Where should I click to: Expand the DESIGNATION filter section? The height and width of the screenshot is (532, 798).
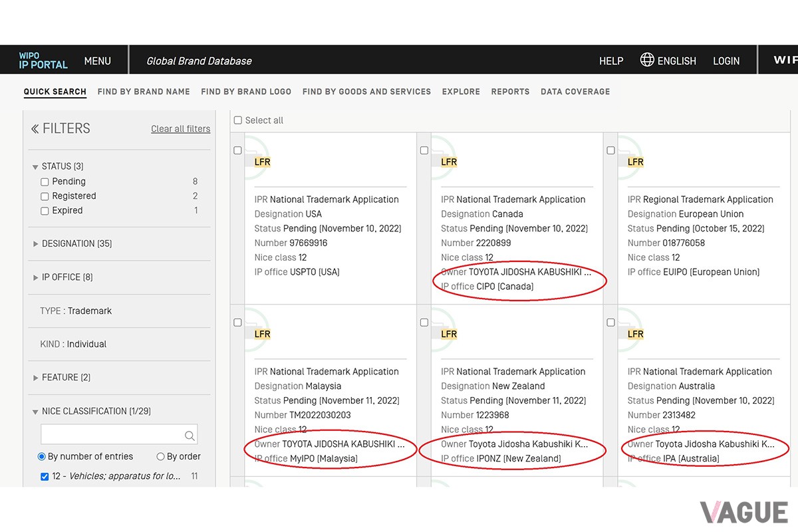coord(72,243)
